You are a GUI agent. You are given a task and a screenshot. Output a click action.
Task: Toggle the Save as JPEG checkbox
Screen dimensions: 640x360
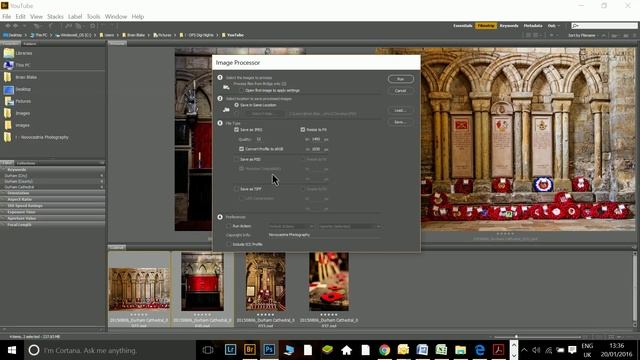(x=236, y=129)
